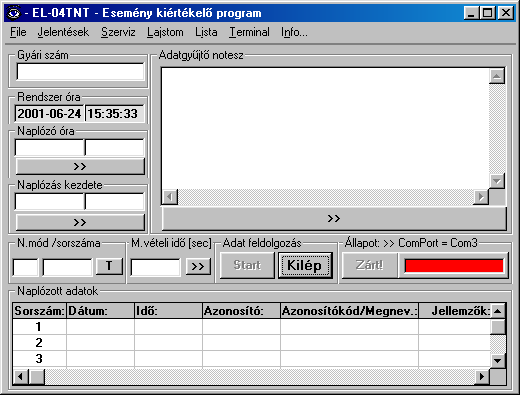Click the Zárt! button
520x395 pixels.
pos(370,265)
